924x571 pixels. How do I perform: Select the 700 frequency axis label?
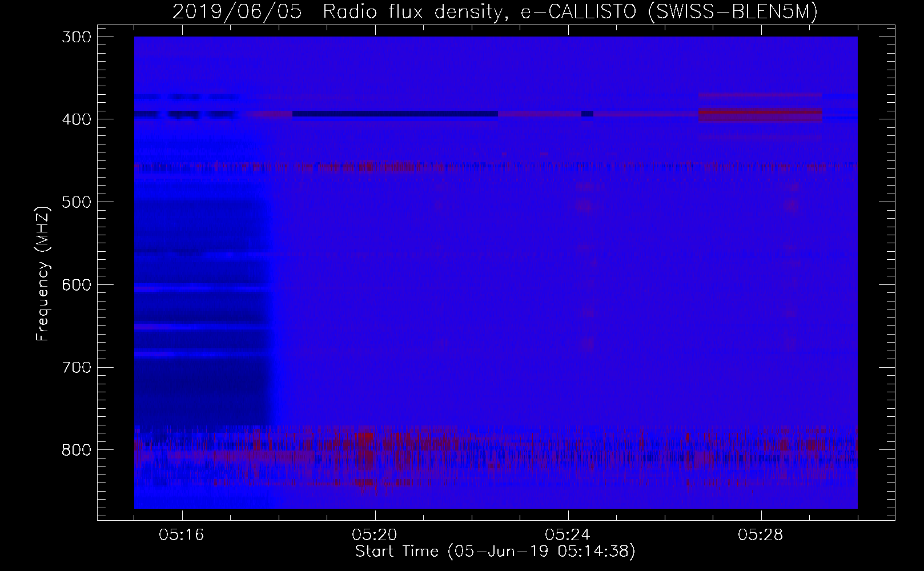[x=76, y=367]
